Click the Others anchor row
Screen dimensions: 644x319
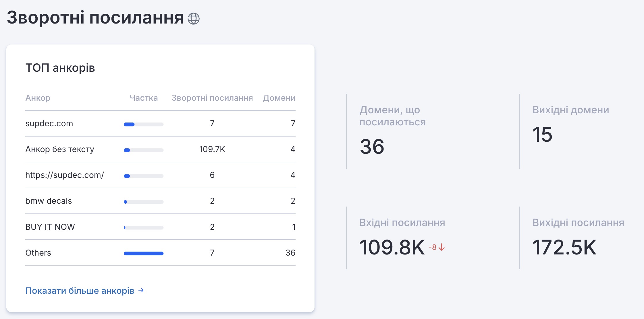click(38, 253)
